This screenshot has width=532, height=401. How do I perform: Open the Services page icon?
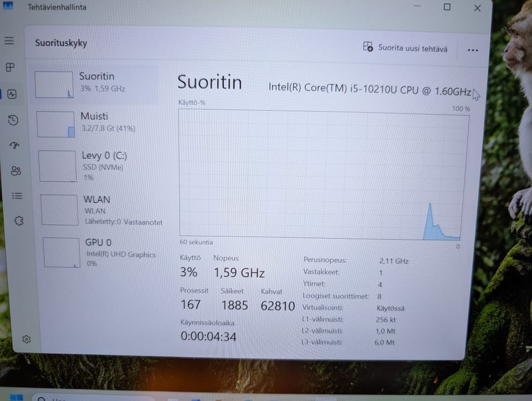pyautogui.click(x=19, y=221)
